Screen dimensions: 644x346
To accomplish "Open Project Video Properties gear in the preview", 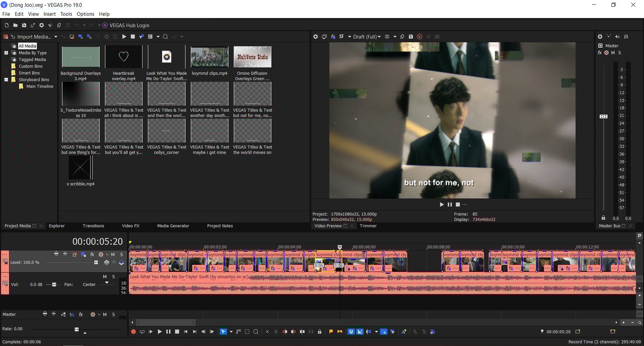I will tap(316, 37).
